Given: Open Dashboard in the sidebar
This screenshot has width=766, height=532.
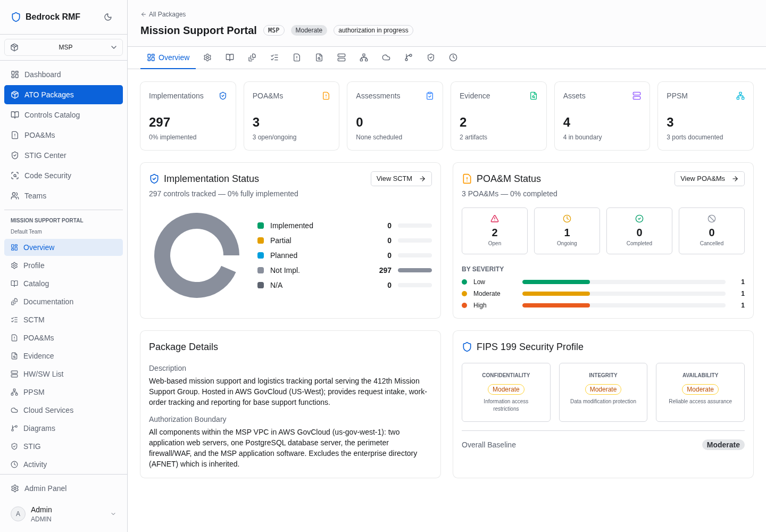Looking at the screenshot, I should (x=63, y=74).
